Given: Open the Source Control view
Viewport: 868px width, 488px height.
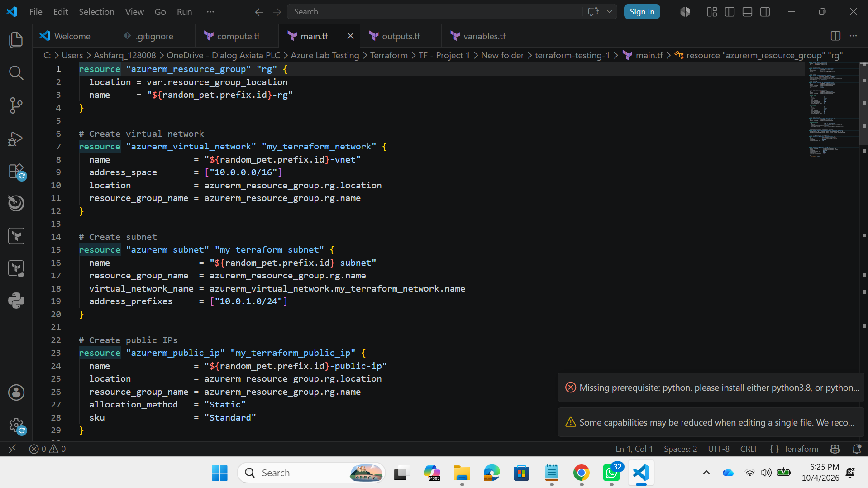Looking at the screenshot, I should pos(16,105).
